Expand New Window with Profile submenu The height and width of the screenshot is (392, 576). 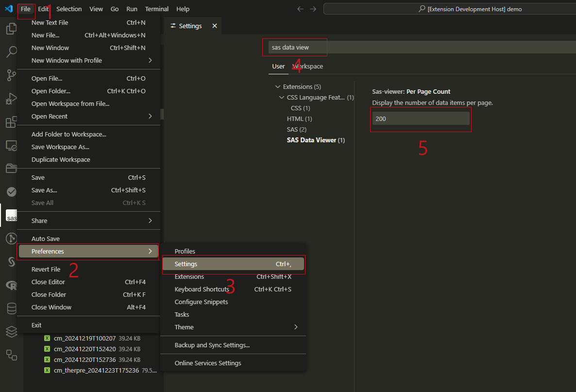[88, 60]
